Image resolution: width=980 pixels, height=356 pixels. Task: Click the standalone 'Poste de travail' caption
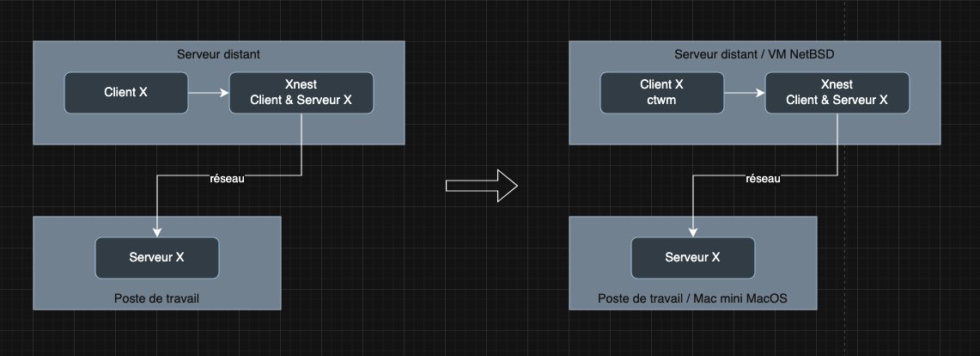point(162,298)
